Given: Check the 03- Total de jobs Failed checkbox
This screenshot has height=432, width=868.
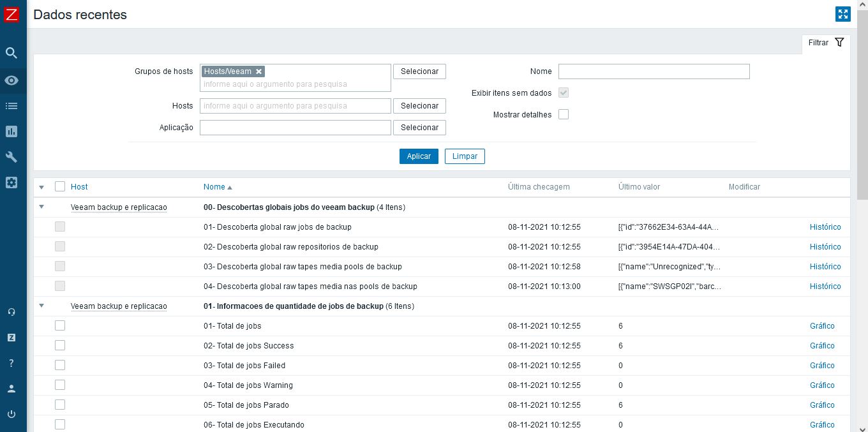Looking at the screenshot, I should (60, 365).
